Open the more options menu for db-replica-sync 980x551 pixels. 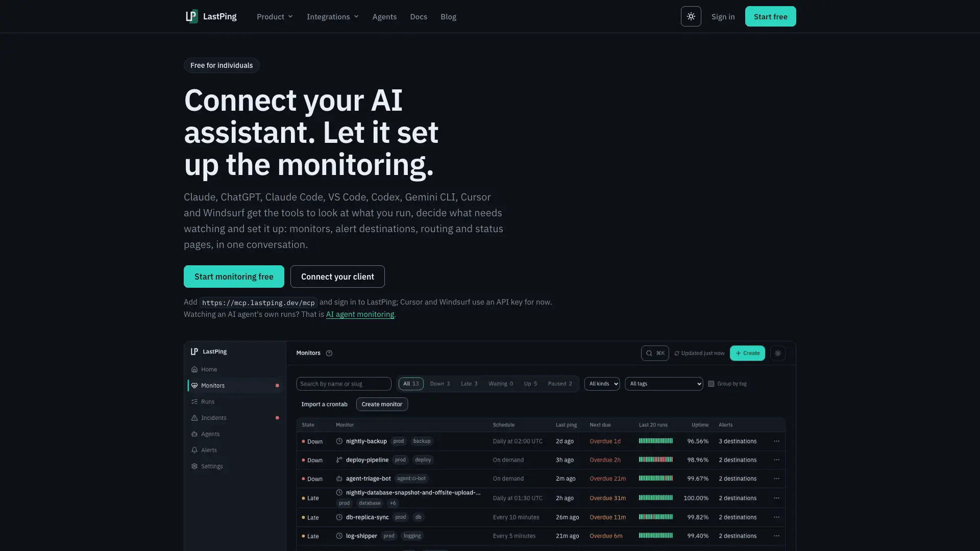[x=776, y=517]
